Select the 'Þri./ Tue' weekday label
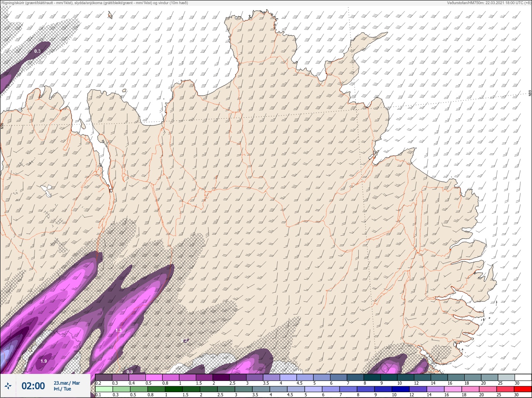 click(62, 389)
